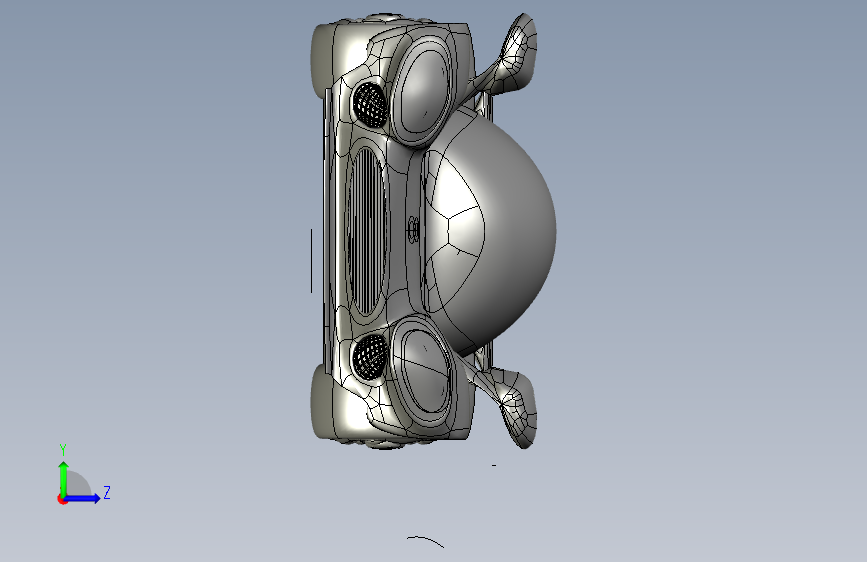Select the car's central front grille with vertical slats
This screenshot has height=562, width=867.
pyautogui.click(x=366, y=231)
